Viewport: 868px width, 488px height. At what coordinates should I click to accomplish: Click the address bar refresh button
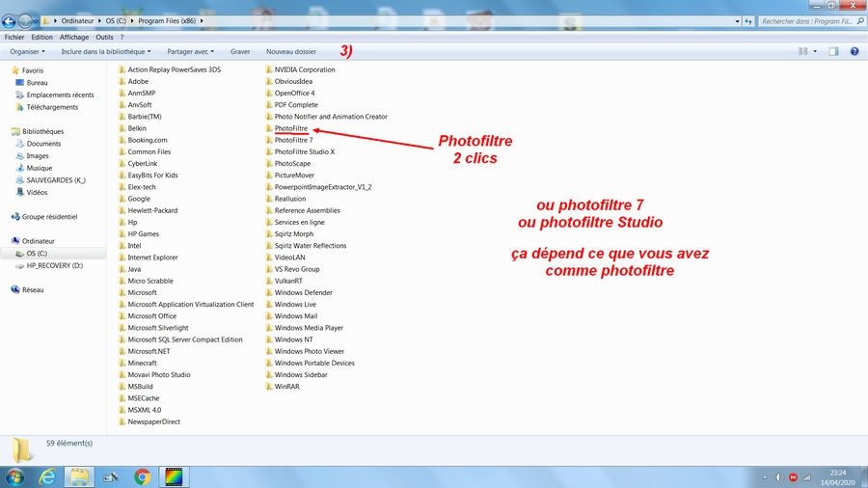(x=748, y=21)
